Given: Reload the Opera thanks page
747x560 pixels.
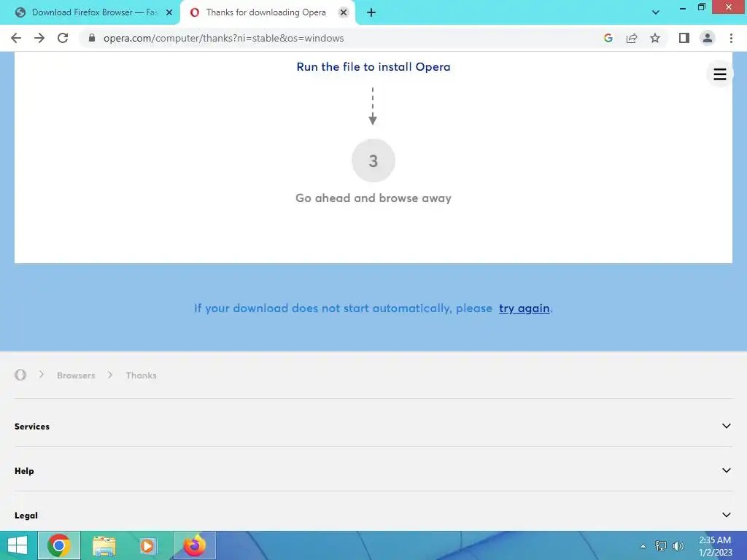Looking at the screenshot, I should click(63, 38).
